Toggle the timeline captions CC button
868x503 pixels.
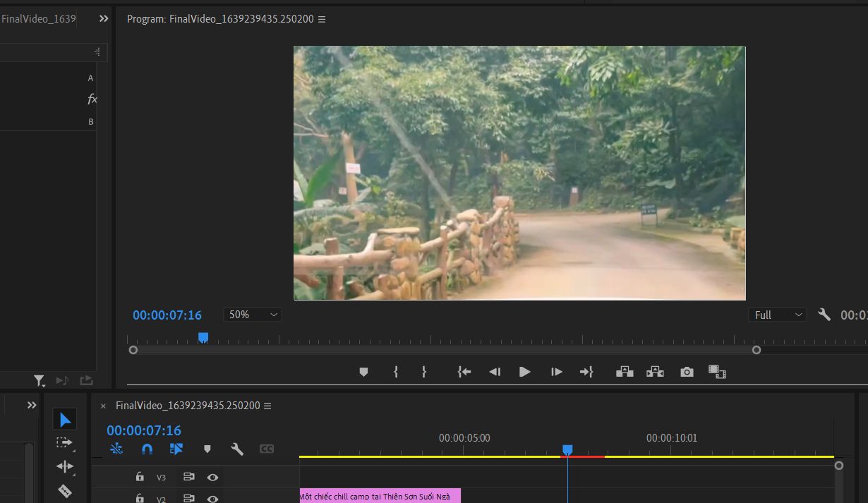coord(267,449)
